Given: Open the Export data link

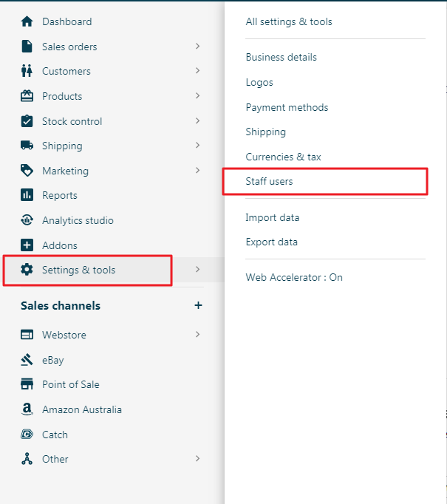Looking at the screenshot, I should pos(272,242).
